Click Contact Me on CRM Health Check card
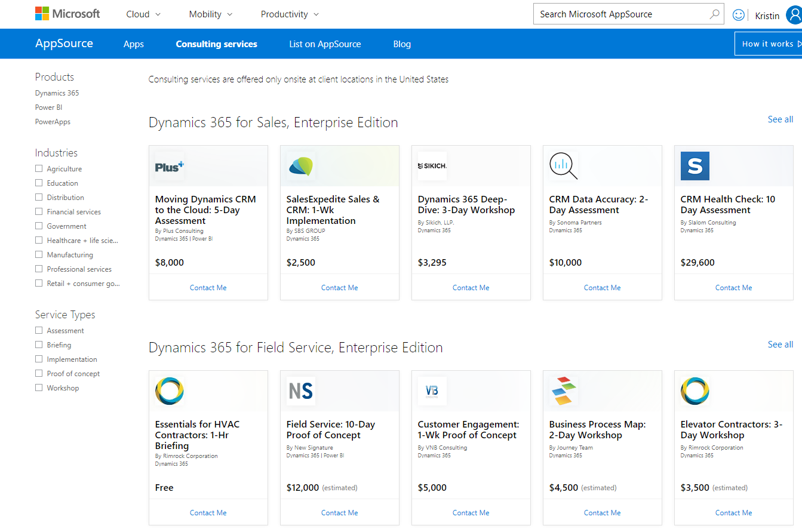 tap(734, 288)
